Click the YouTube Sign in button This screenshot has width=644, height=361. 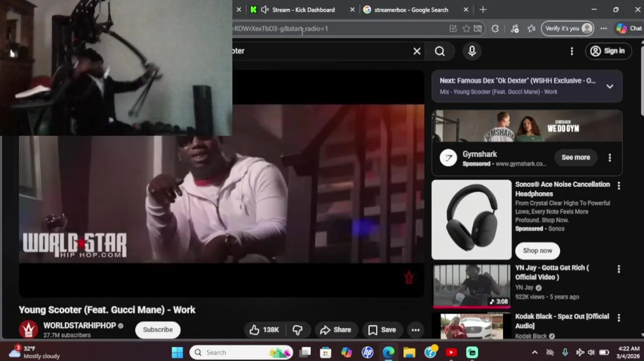point(608,51)
